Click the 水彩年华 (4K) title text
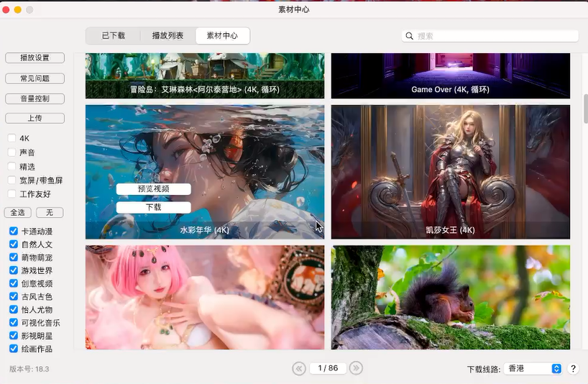The width and height of the screenshot is (588, 384). tap(204, 230)
